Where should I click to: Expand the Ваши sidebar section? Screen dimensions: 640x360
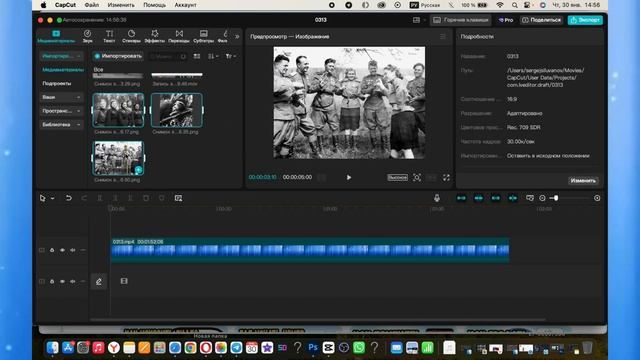point(61,97)
